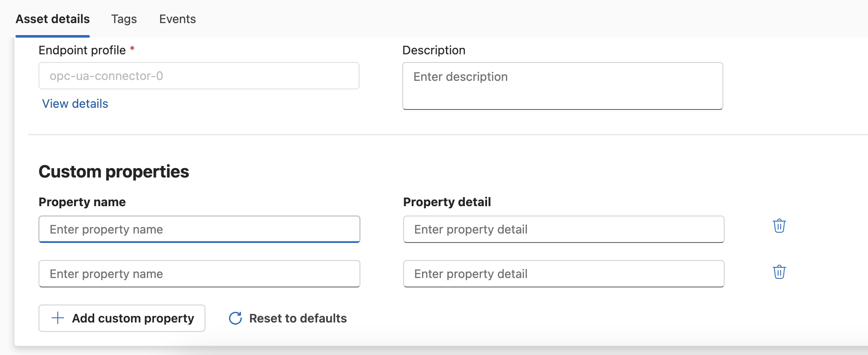This screenshot has width=868, height=355.
Task: Open the Events tab
Action: (177, 19)
